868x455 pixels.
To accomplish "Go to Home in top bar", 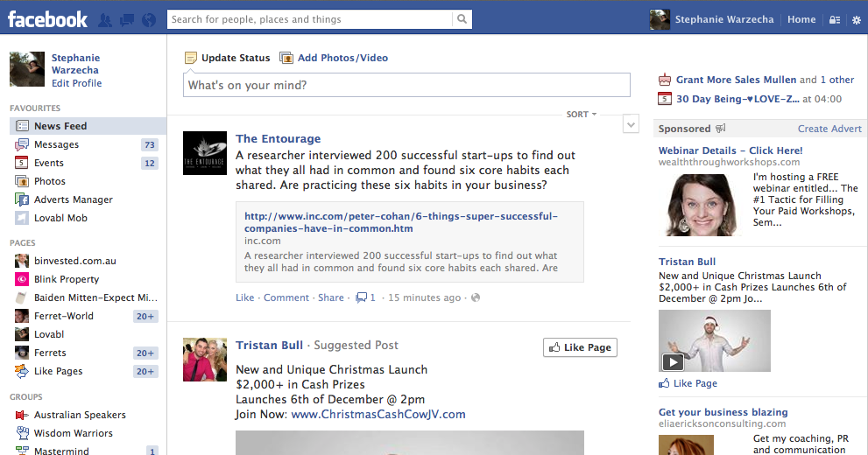I will pos(801,19).
